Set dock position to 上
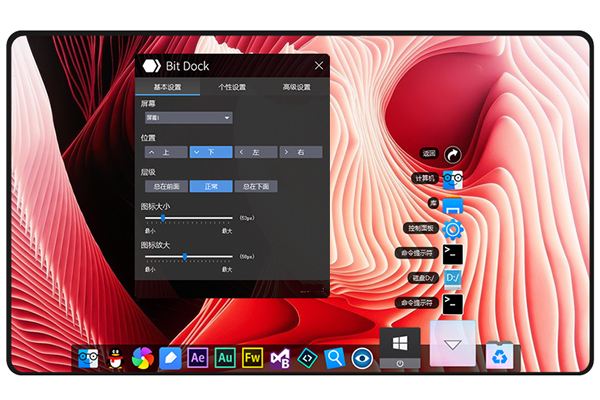 coord(165,152)
